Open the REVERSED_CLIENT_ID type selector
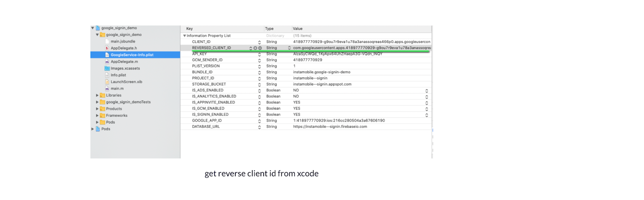The height and width of the screenshot is (200, 644). tap(289, 48)
